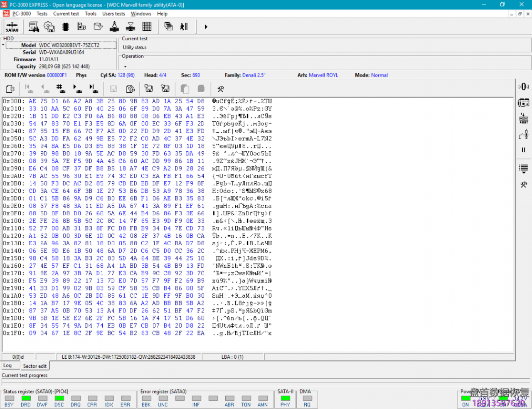Click the RESET counter icon in right sidebar

click(523, 118)
